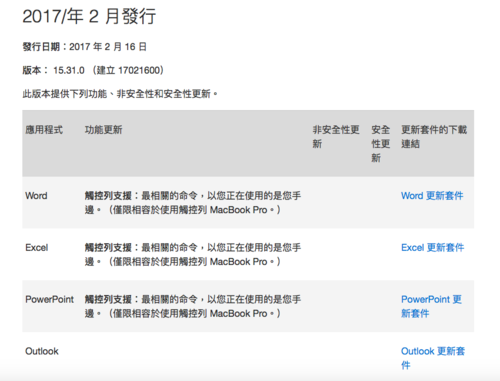Select the release date line 發行日期：2017 年 2 月 16 日
The image size is (500, 381).
point(85,47)
